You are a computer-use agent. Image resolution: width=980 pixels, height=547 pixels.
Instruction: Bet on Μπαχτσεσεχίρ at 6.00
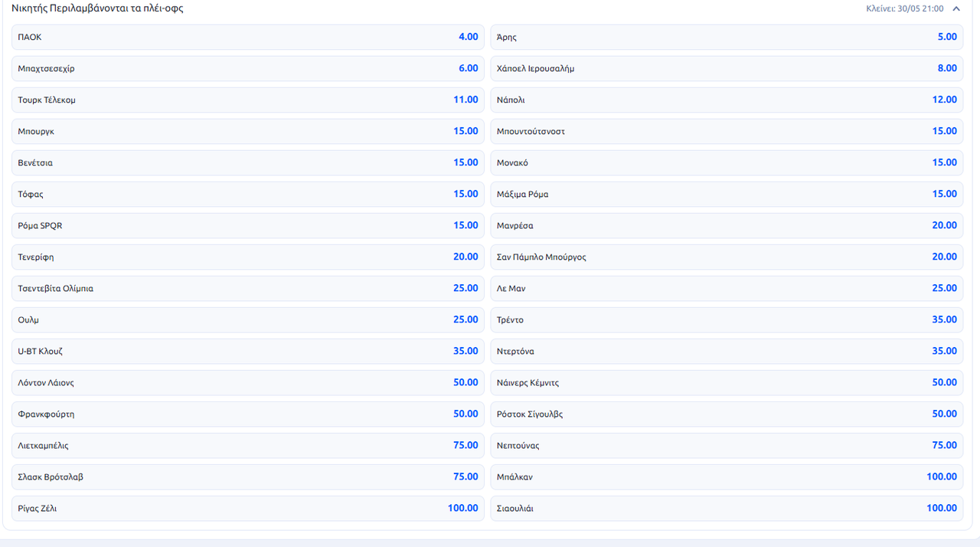248,68
